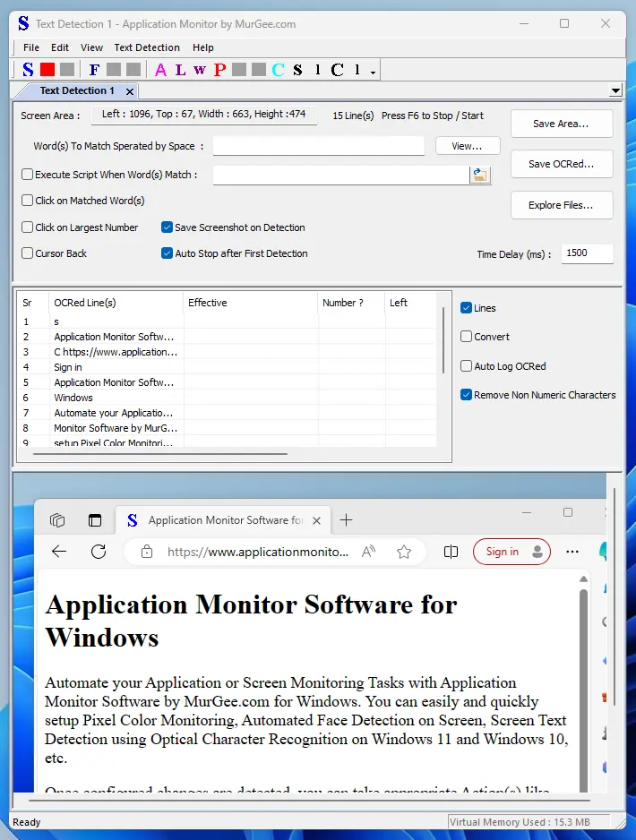This screenshot has width=636, height=840.
Task: Select the Text Detection 1 tab
Action: 77,90
